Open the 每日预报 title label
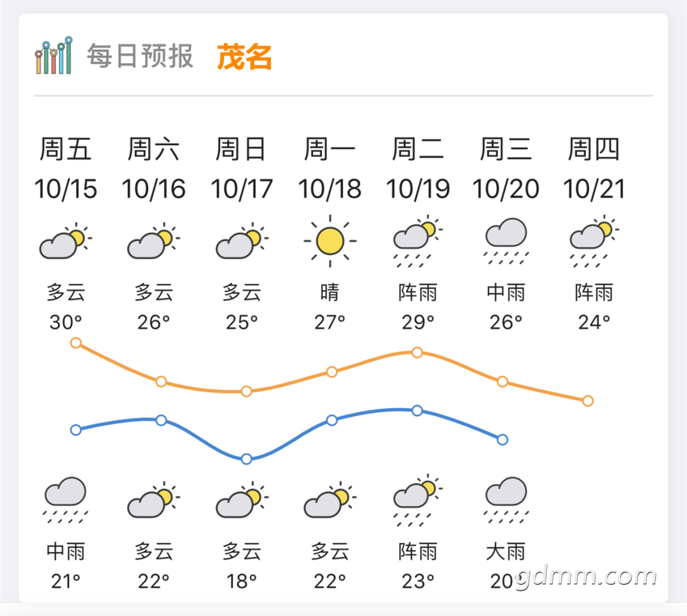Screen dimensions: 687x616 coord(140,56)
